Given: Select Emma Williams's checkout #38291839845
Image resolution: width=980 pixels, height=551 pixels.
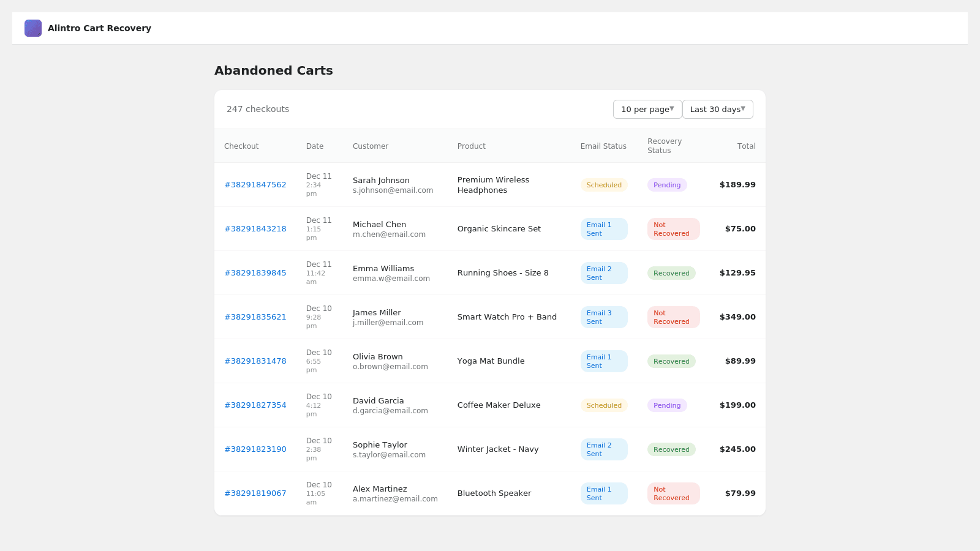Looking at the screenshot, I should point(255,272).
